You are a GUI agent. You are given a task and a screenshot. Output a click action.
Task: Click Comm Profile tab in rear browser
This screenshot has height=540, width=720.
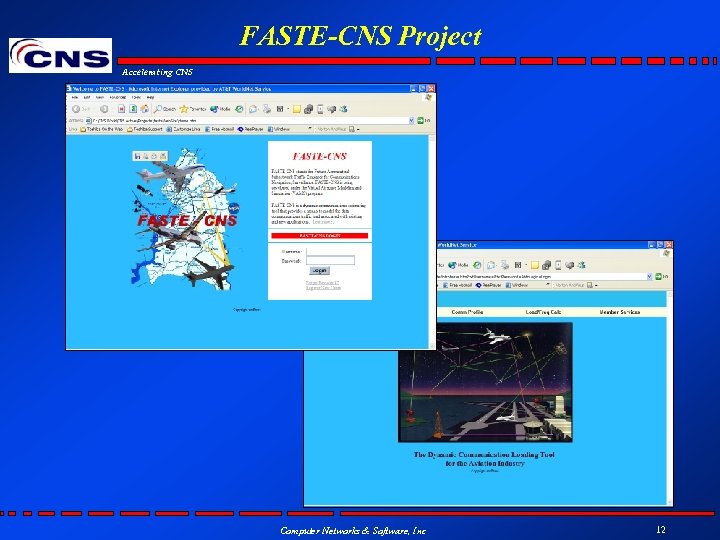click(x=467, y=312)
